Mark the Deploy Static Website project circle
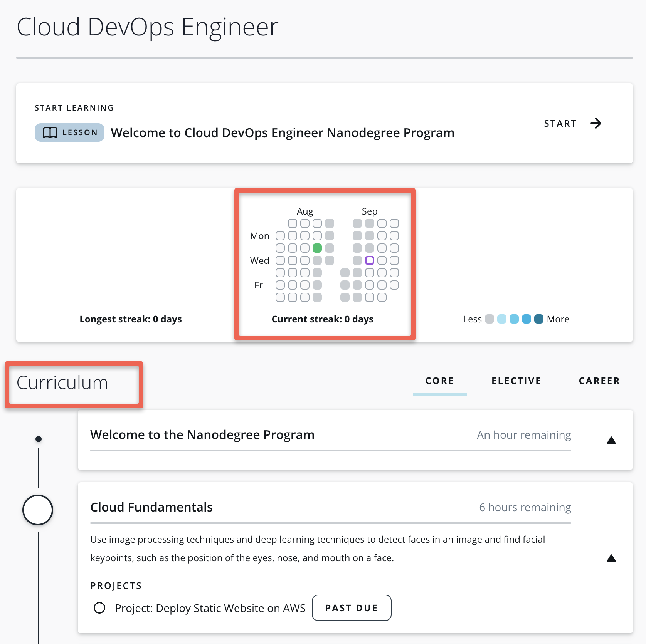Screen dimensions: 646x644 100,608
